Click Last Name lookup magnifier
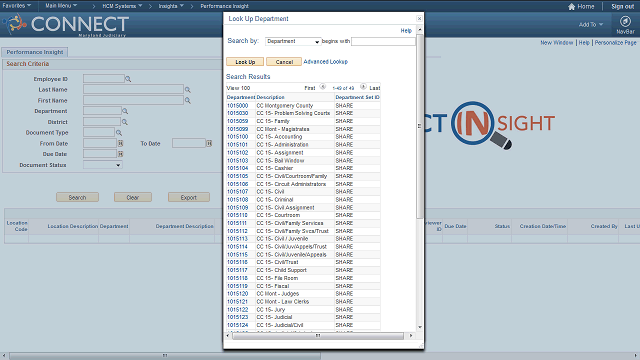 [188, 90]
